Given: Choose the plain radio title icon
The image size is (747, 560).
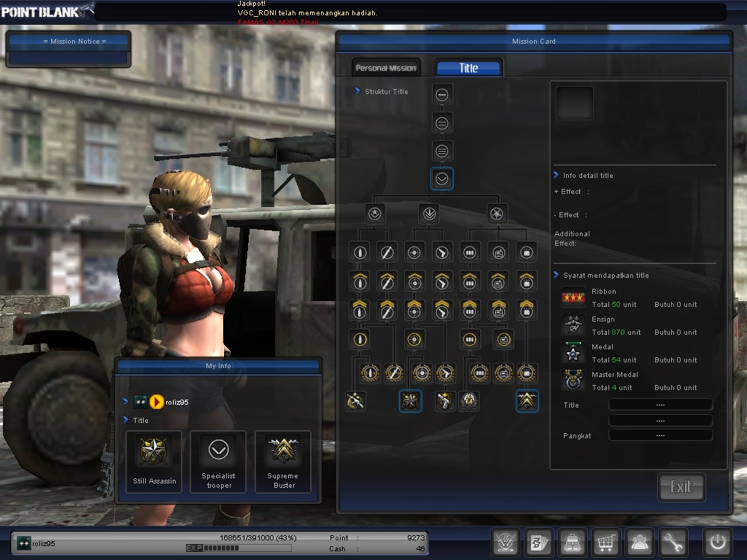Looking at the screenshot, I should [498, 252].
